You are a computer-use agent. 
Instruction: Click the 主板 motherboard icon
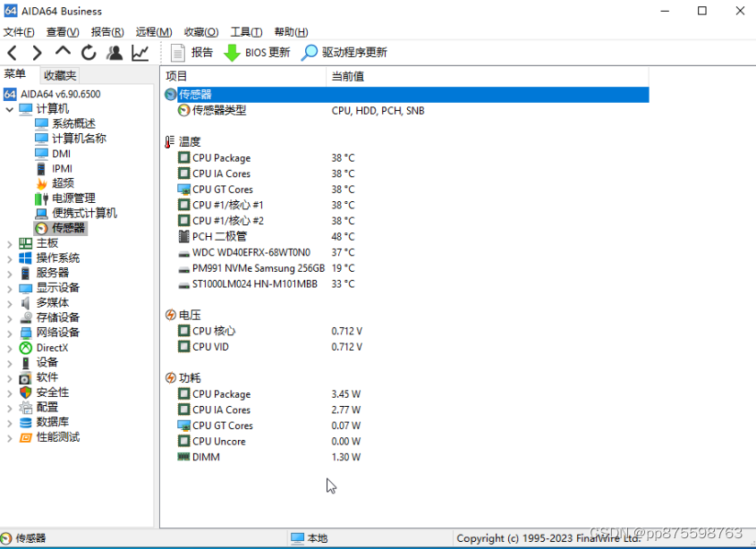click(26, 243)
